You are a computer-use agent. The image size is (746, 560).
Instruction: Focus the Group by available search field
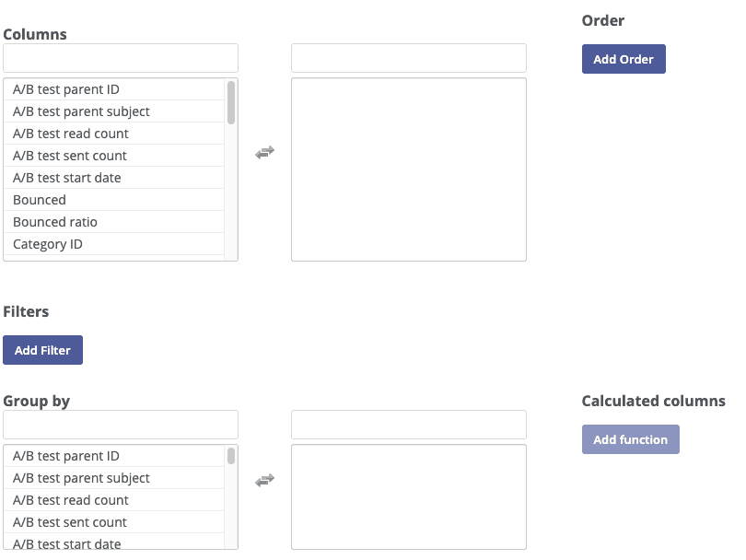click(x=121, y=425)
